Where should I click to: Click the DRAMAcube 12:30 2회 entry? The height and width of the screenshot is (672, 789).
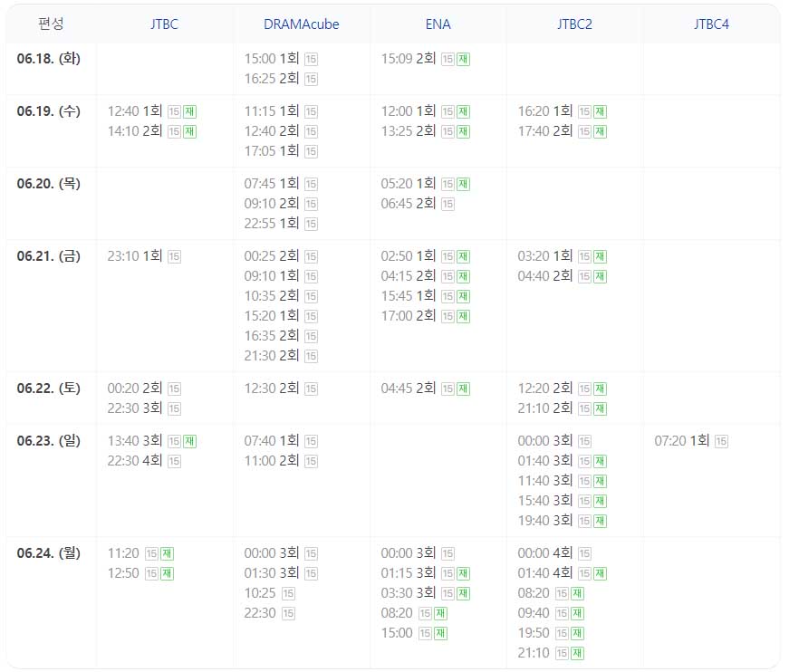[x=272, y=388]
